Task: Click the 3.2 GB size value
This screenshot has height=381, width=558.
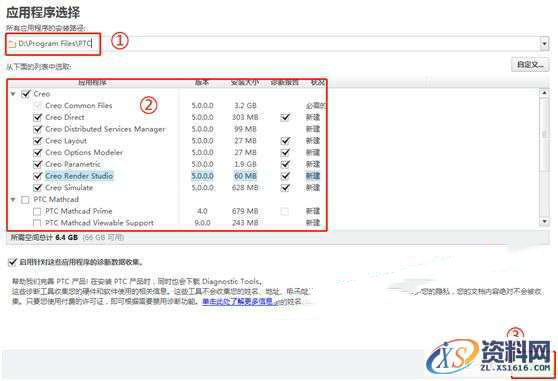Action: click(245, 106)
